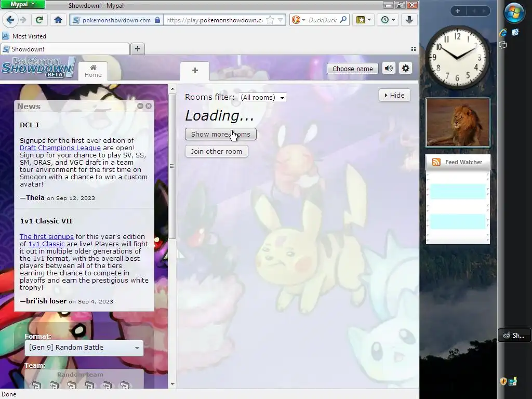Go back with the browser back arrow

pyautogui.click(x=10, y=20)
